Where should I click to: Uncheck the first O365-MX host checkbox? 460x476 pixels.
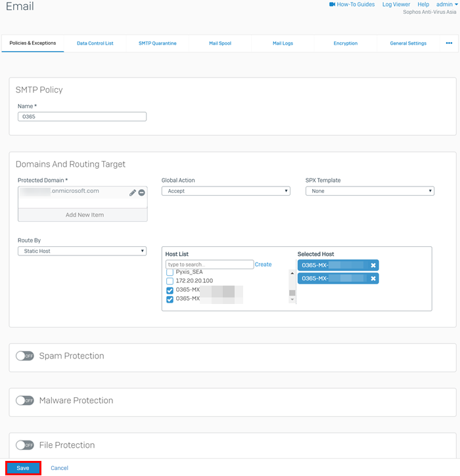click(170, 290)
